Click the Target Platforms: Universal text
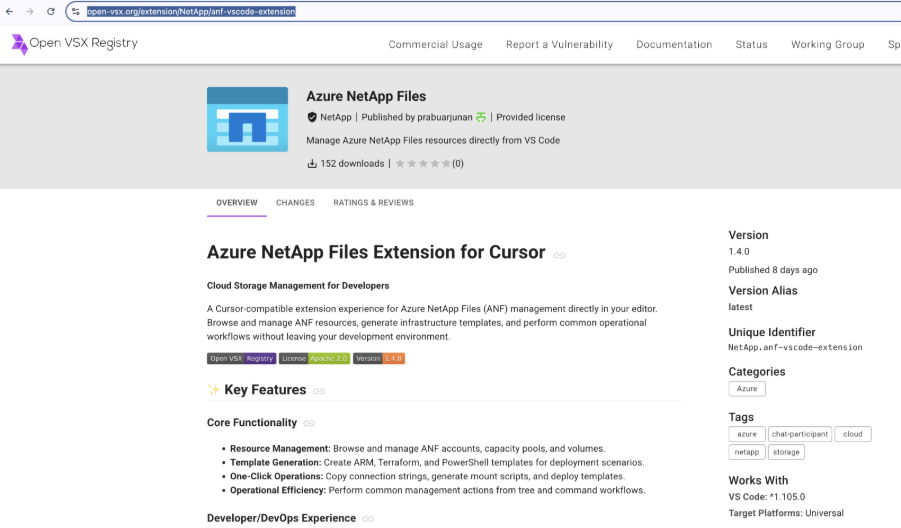 tap(786, 513)
